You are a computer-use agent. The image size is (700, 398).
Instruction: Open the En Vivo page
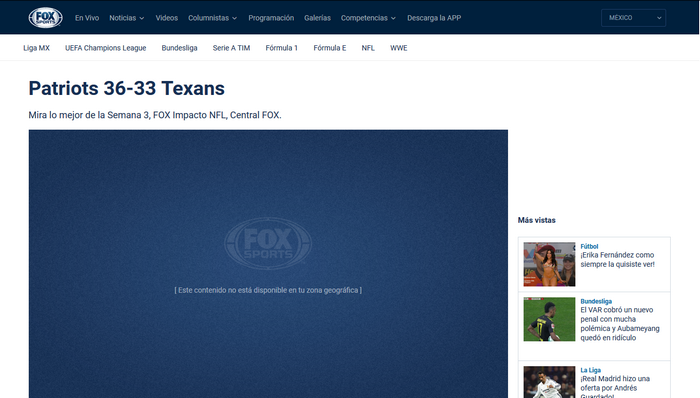(87, 18)
